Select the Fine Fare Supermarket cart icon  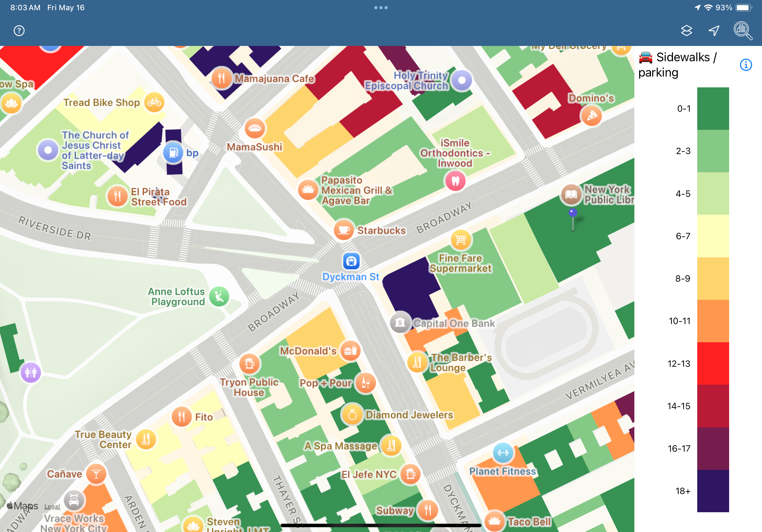point(461,240)
